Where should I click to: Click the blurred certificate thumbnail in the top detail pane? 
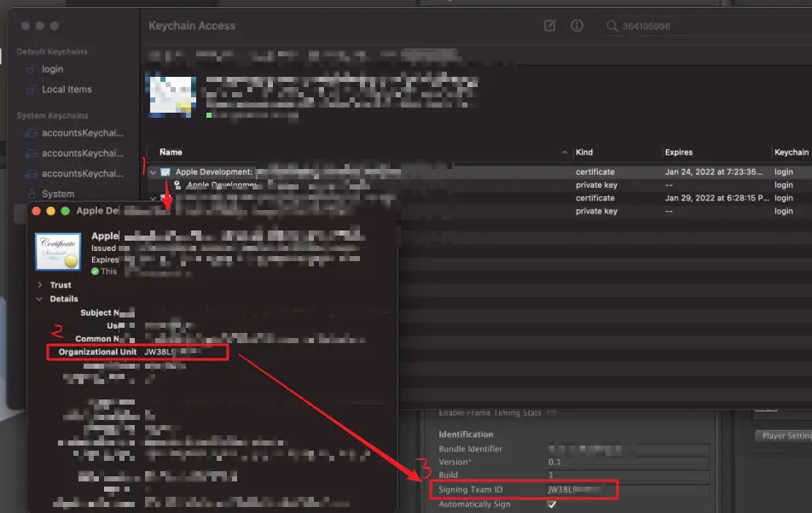pyautogui.click(x=173, y=96)
